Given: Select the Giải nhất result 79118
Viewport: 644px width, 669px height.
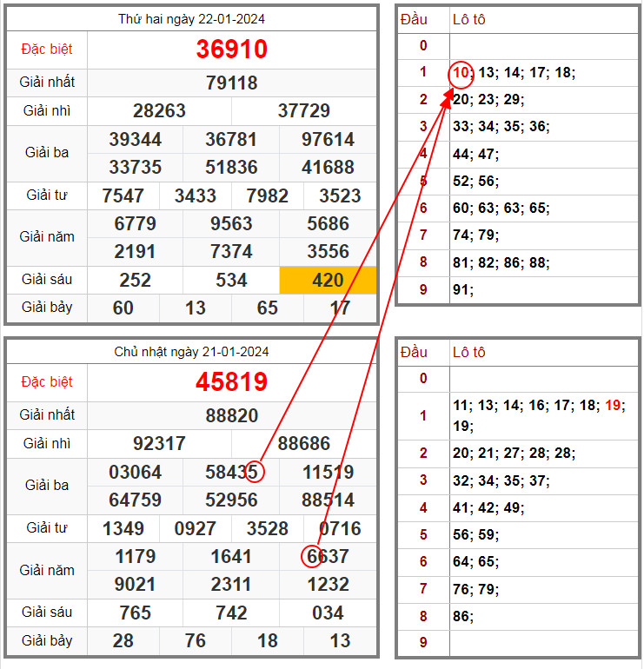Looking at the screenshot, I should click(231, 83).
